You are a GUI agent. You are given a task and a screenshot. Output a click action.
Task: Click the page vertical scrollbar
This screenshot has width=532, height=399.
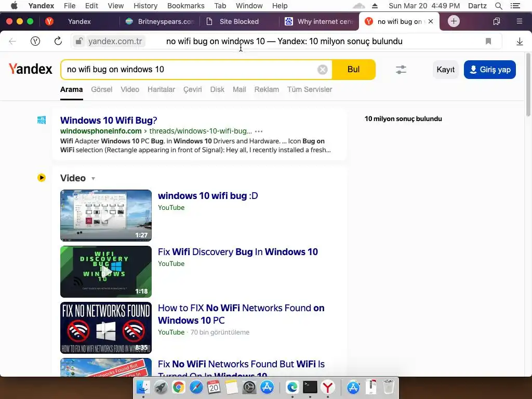(x=528, y=85)
